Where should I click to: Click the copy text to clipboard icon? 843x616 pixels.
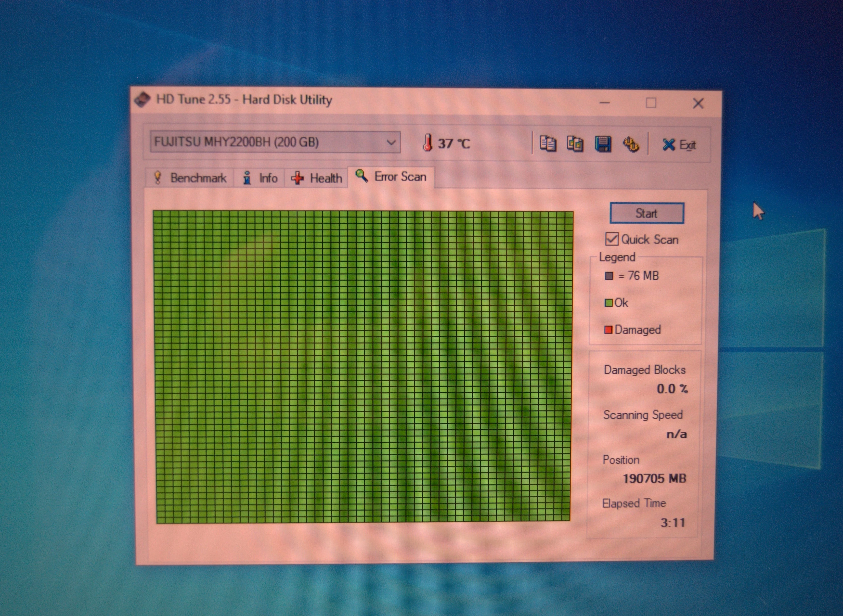(548, 144)
